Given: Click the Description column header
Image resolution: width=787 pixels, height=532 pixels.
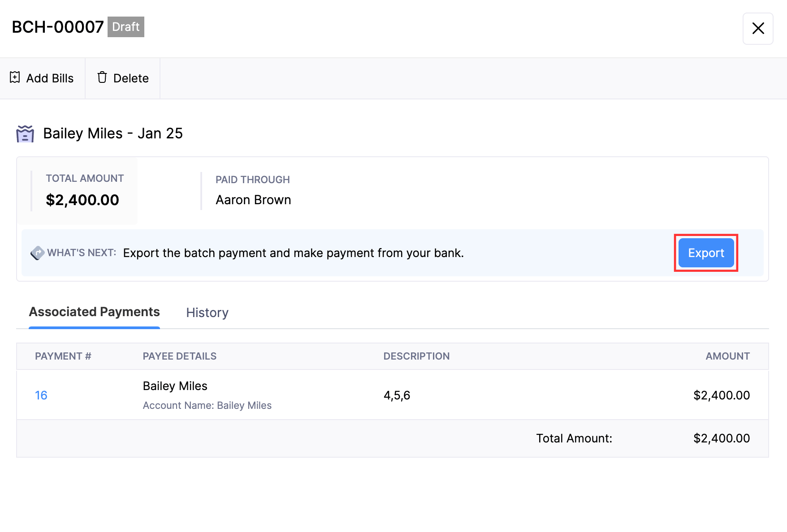Looking at the screenshot, I should [x=416, y=356].
